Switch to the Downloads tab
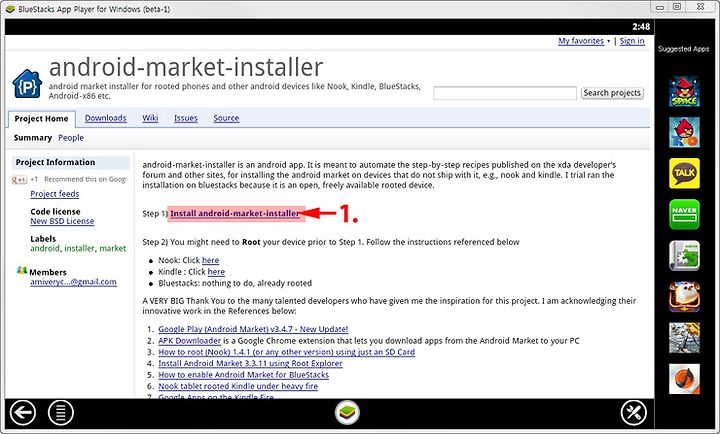 coord(106,118)
